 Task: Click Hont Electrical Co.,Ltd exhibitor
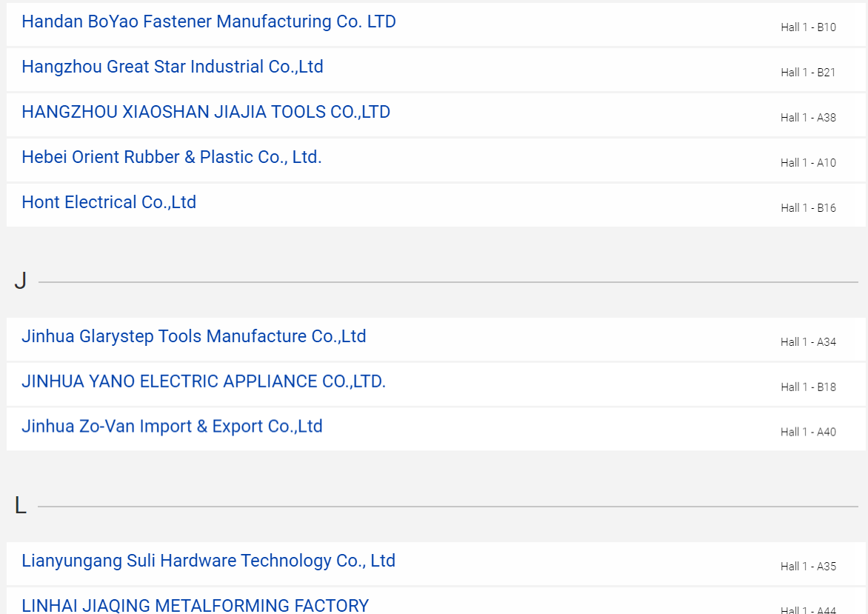[x=109, y=202]
